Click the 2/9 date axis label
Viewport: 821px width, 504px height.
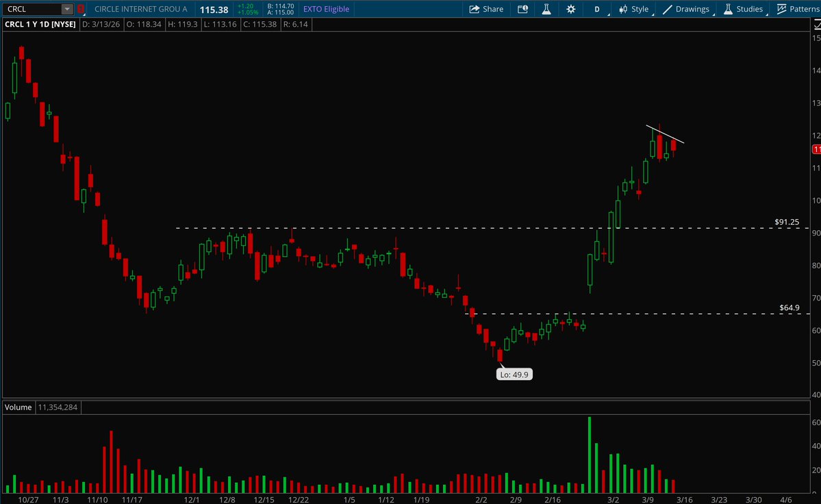(516, 500)
